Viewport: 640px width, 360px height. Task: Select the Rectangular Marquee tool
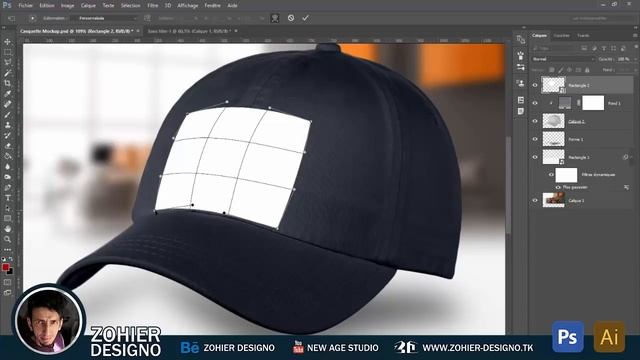7,52
